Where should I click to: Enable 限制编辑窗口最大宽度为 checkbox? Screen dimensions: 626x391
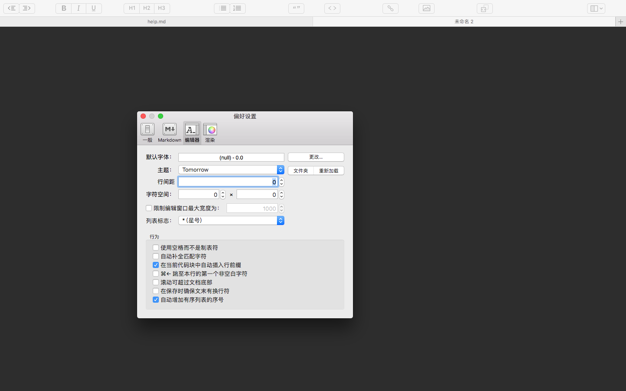pyautogui.click(x=149, y=208)
